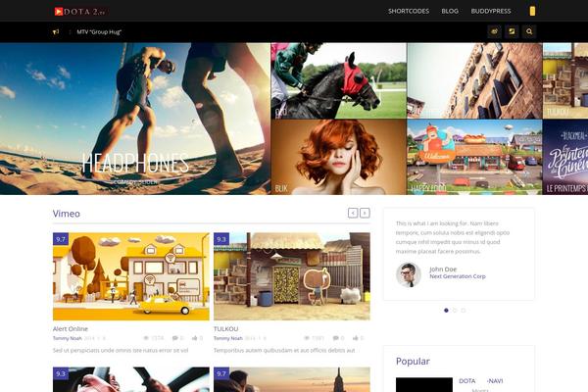The width and height of the screenshot is (588, 392).
Task: Open the sunset skyline video rated 9.7
Action: 292,379
